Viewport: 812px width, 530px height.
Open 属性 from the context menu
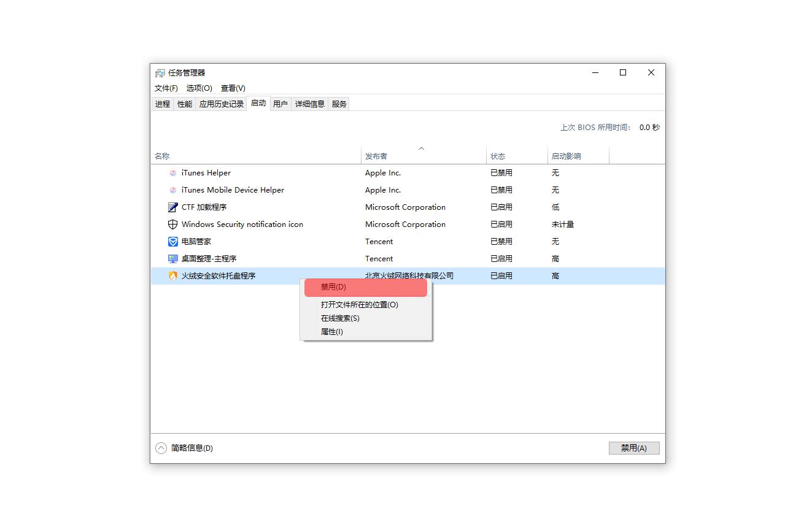pos(331,331)
